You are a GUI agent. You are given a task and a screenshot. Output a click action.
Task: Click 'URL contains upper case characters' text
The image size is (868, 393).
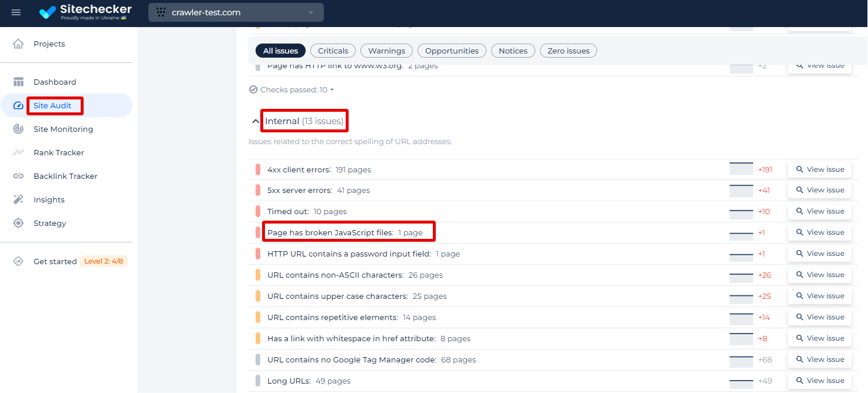337,297
